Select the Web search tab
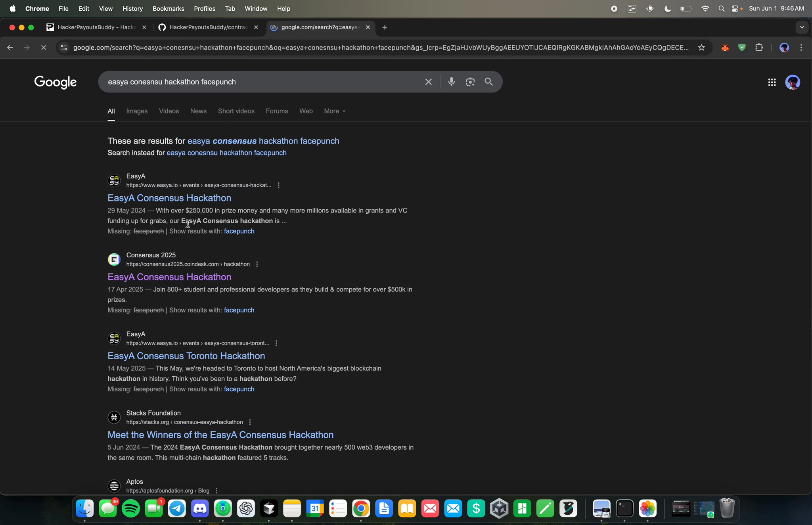 pyautogui.click(x=306, y=111)
